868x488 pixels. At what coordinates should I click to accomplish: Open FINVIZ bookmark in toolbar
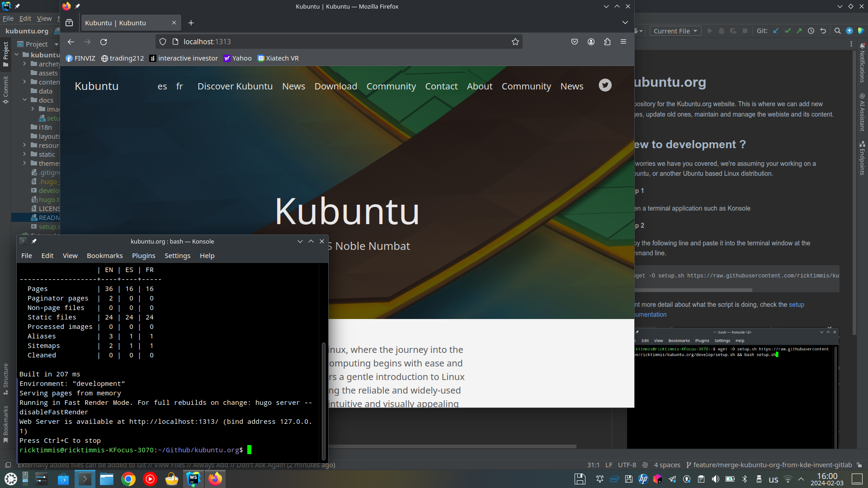click(80, 58)
